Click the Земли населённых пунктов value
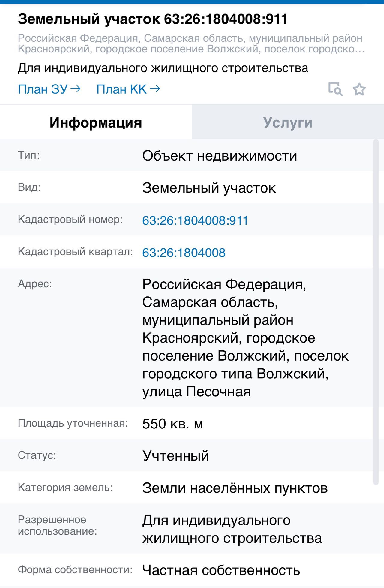 click(x=235, y=488)
